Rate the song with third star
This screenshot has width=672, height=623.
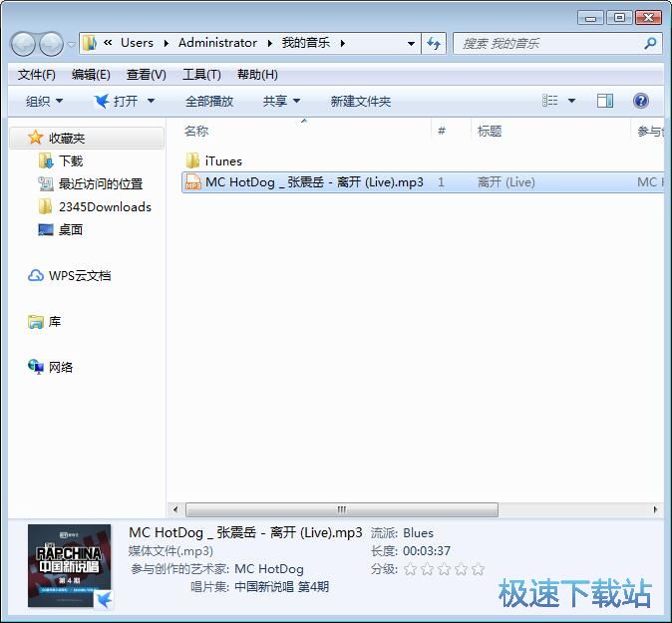[444, 569]
